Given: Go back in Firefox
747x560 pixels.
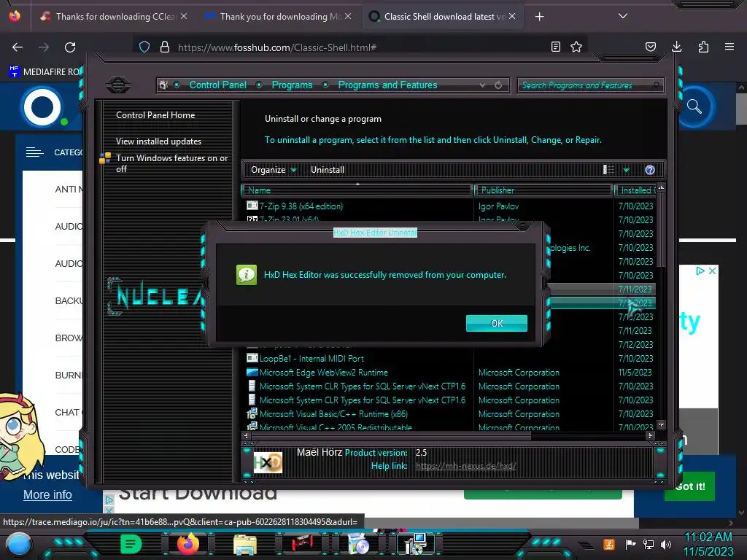Looking at the screenshot, I should [x=18, y=47].
